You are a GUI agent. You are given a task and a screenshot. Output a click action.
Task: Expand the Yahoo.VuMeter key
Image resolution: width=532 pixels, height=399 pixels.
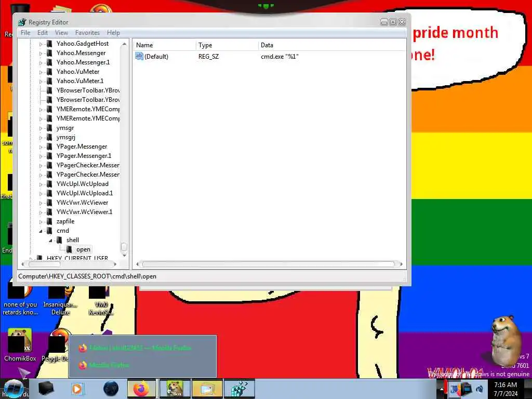tap(41, 72)
